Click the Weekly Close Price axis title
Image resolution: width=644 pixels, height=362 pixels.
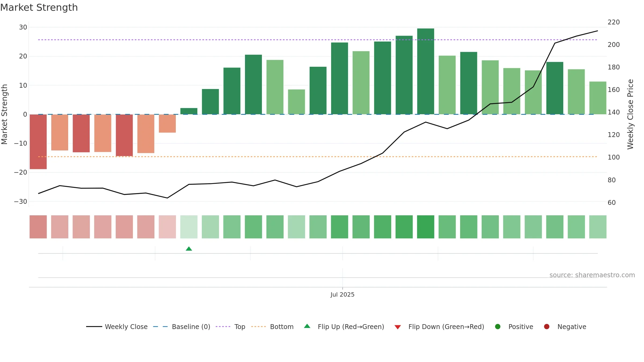click(630, 114)
